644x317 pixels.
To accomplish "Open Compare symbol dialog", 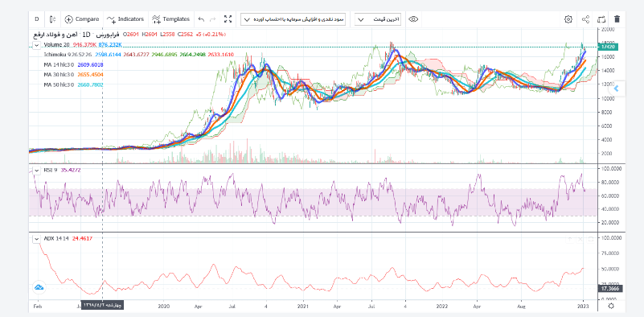I will coord(82,19).
